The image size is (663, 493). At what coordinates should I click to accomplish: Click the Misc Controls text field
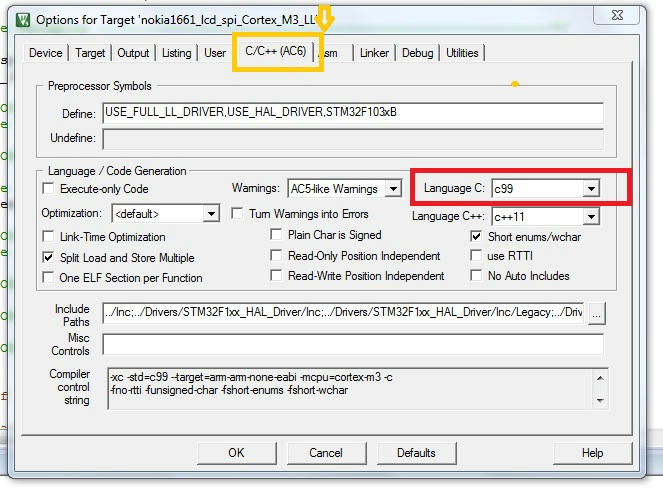point(353,345)
